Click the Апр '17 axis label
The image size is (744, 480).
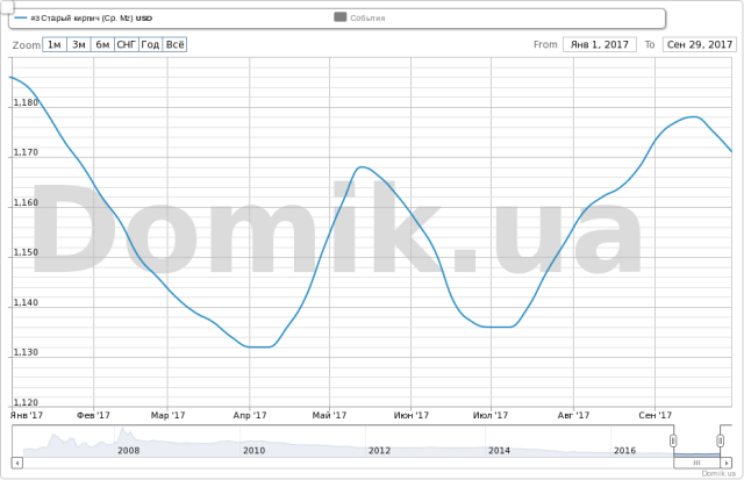point(250,415)
